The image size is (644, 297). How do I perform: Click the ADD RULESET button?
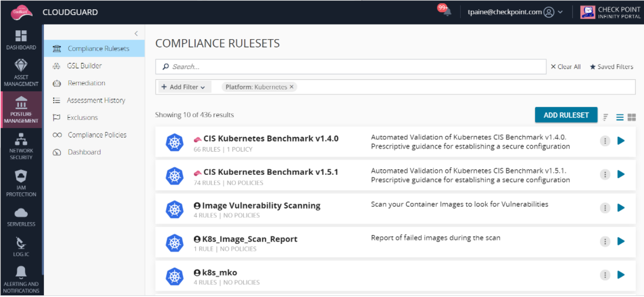(x=566, y=115)
